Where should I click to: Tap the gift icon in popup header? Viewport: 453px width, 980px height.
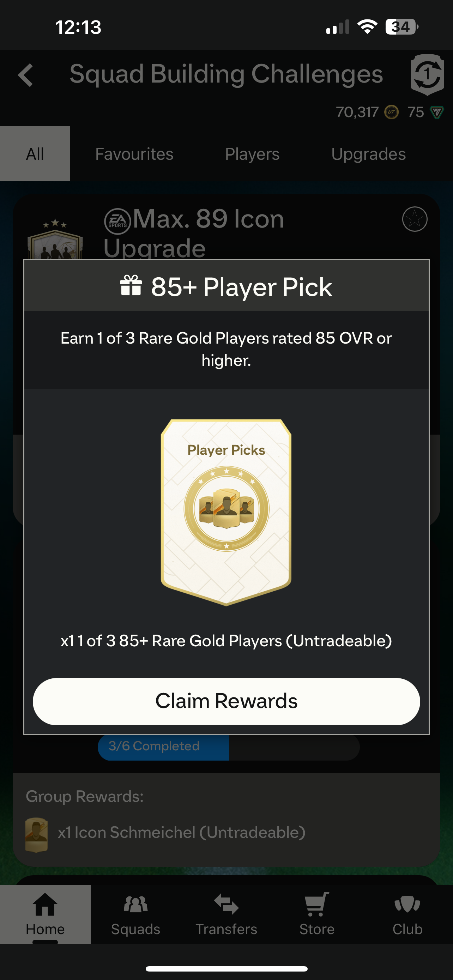click(131, 286)
